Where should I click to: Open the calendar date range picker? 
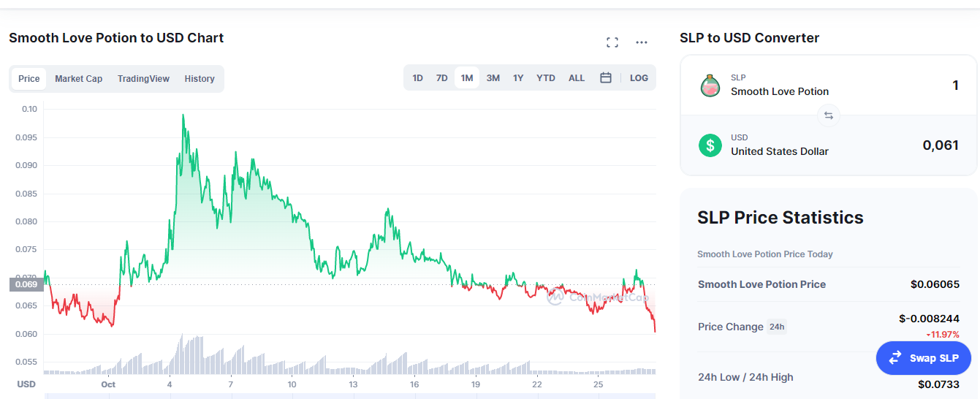(x=606, y=77)
